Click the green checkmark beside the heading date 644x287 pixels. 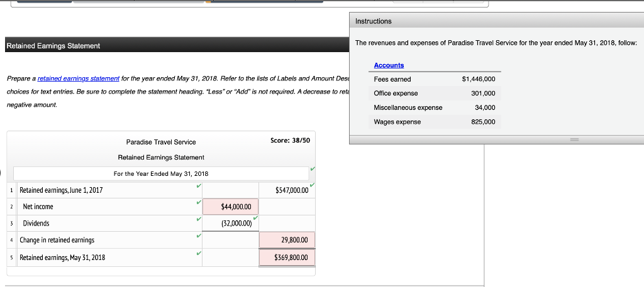click(x=313, y=168)
